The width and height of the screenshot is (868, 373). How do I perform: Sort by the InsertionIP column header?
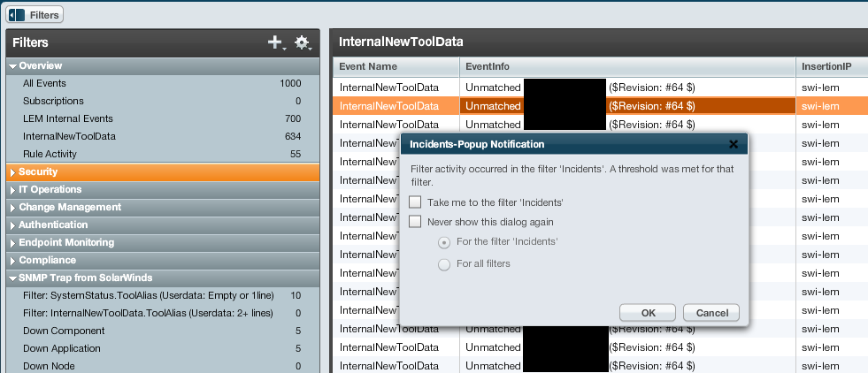832,67
